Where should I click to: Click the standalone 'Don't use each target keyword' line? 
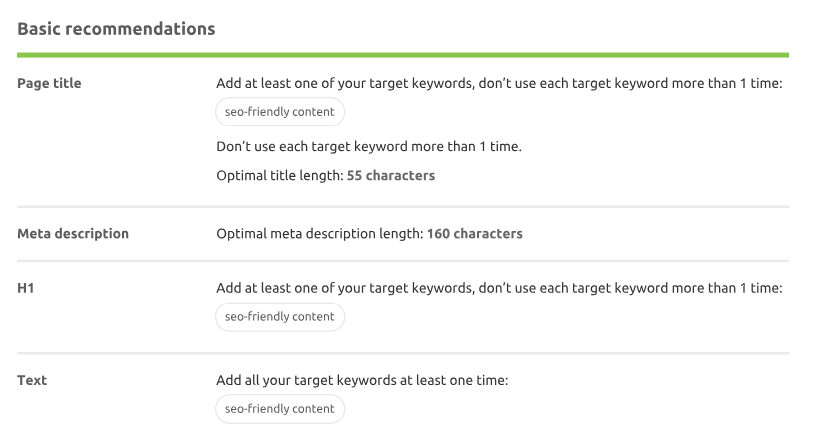[369, 147]
